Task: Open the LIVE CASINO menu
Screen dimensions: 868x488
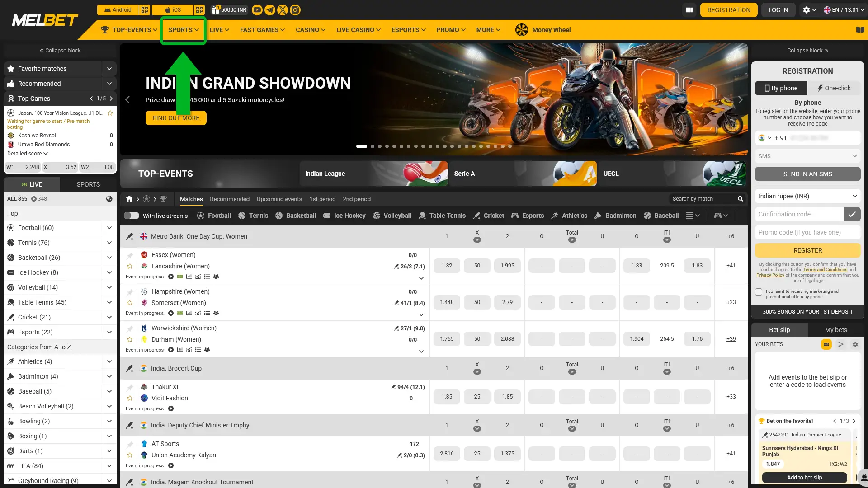Action: click(359, 30)
